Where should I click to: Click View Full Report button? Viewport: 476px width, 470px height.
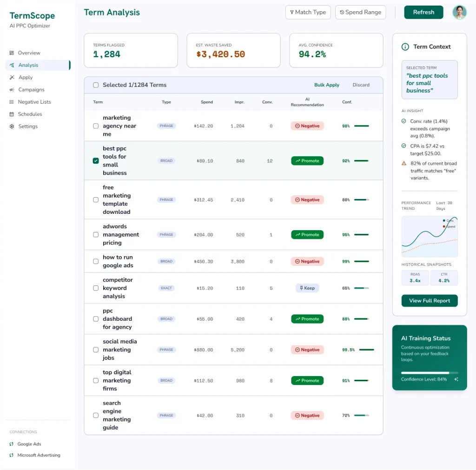429,301
